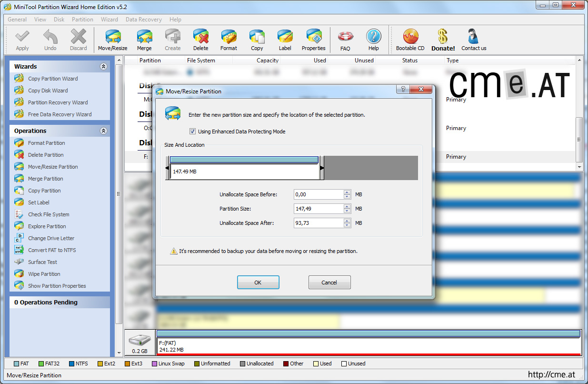This screenshot has width=588, height=384.
Task: Click the dialog's question mark help button
Action: pyautogui.click(x=403, y=90)
